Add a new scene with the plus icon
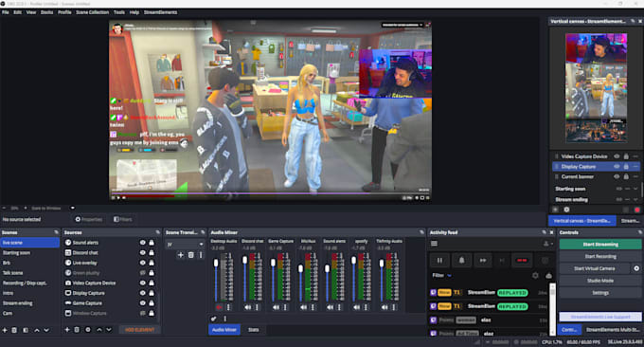Image resolution: width=644 pixels, height=347 pixels. (x=5, y=330)
